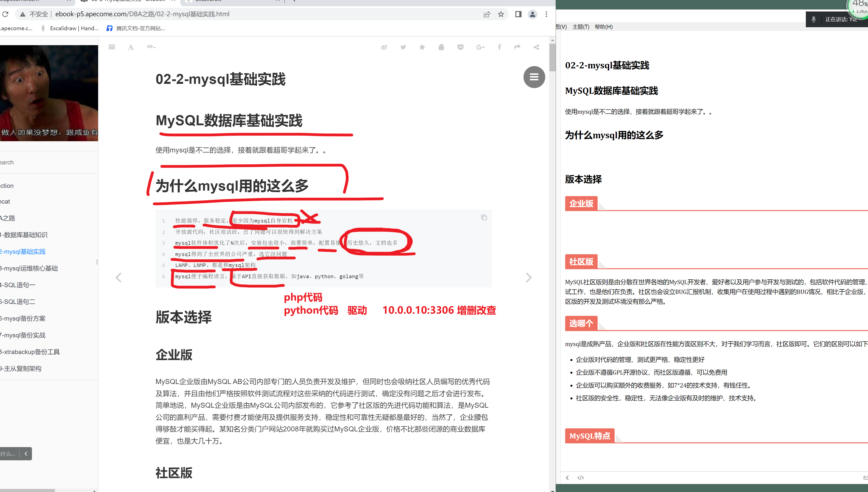This screenshot has width=868, height=492.
Task: Open the share options icon
Action: 536,47
